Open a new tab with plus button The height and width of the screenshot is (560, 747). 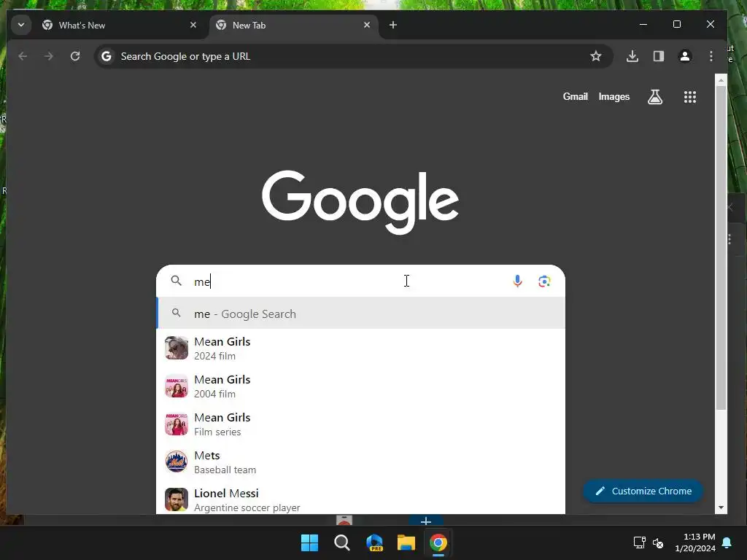tap(393, 25)
